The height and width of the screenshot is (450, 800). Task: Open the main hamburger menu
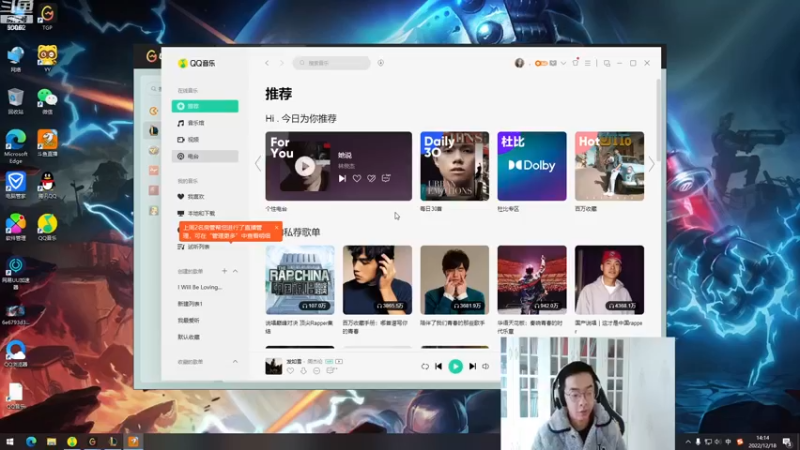(588, 63)
